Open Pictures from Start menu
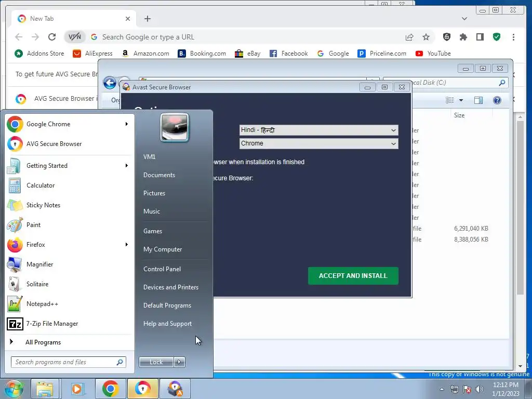This screenshot has width=532, height=399. pos(154,193)
